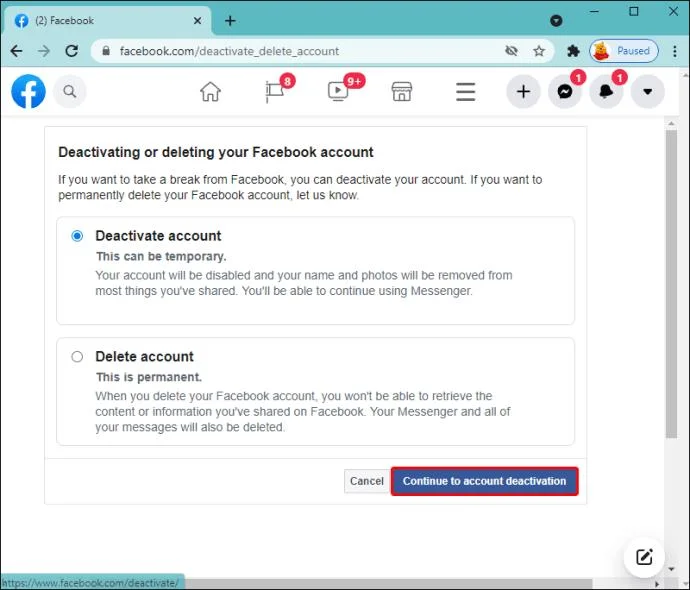Screen dimensions: 690x590
Task: Select the Delete account radio button
Action: (77, 356)
